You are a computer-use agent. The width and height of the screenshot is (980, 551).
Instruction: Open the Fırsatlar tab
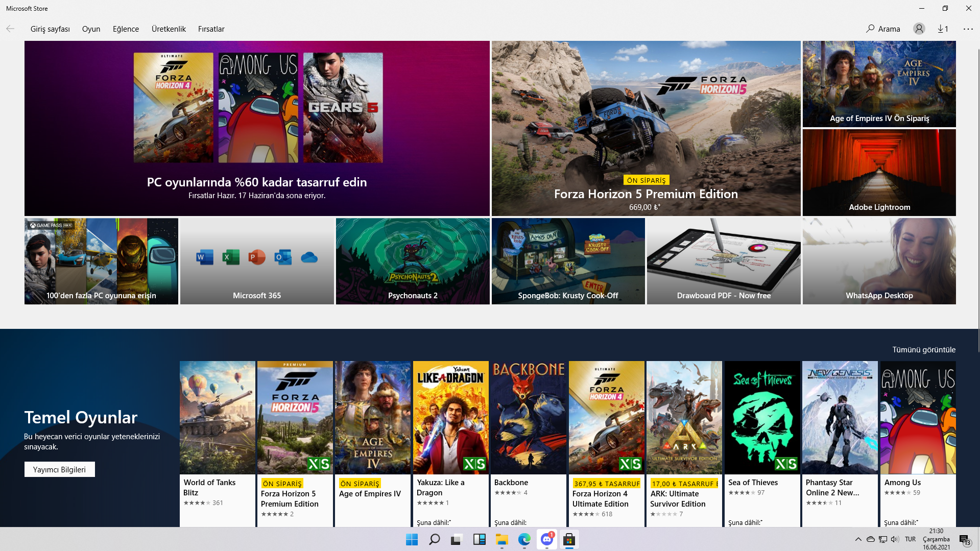pos(211,29)
